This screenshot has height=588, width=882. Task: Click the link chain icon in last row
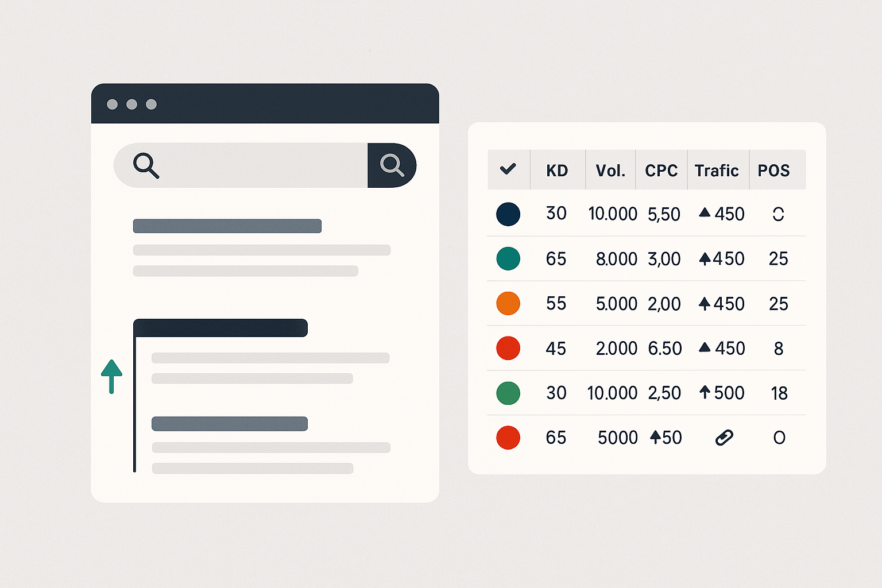724,438
